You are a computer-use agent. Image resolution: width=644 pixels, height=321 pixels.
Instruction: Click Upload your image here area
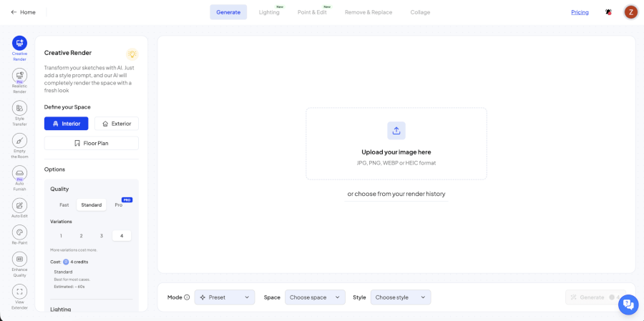tap(396, 144)
